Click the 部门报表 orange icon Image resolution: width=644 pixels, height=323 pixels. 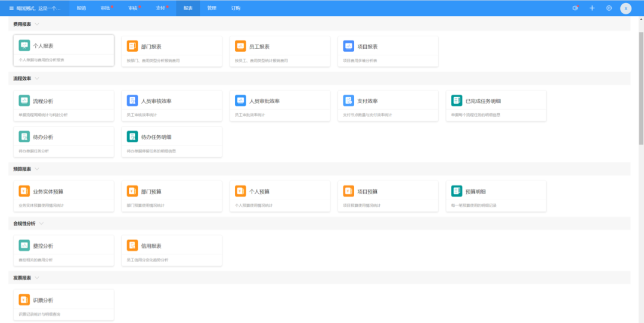click(132, 46)
